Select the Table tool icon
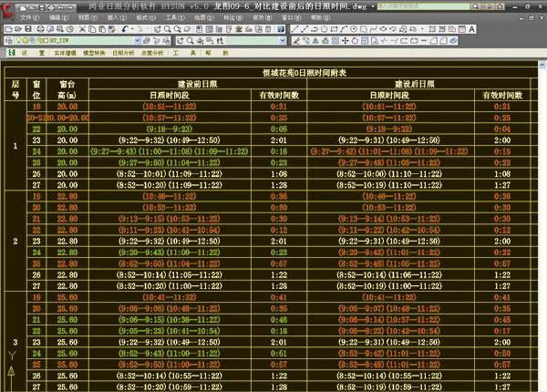This screenshot has height=392, width=547. (462, 29)
